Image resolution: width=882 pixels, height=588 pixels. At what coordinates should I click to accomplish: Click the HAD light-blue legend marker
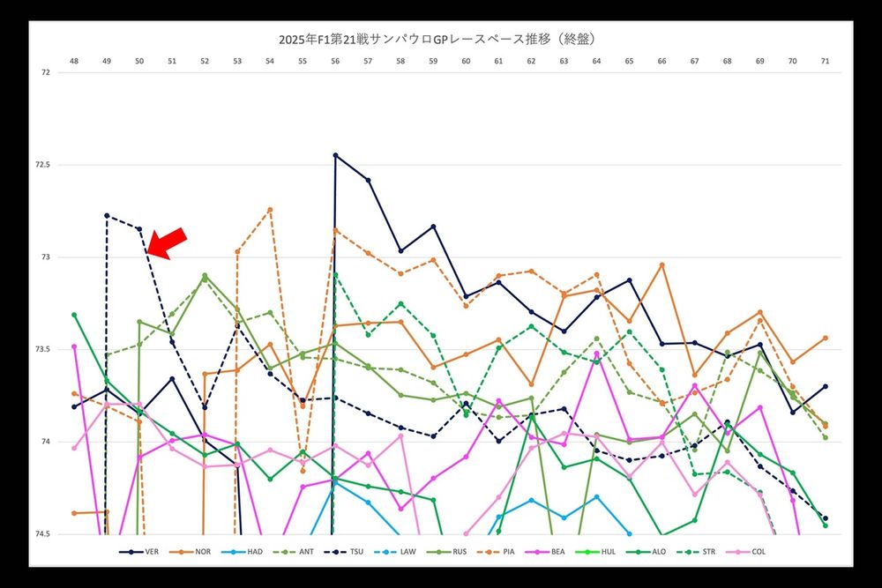click(235, 551)
